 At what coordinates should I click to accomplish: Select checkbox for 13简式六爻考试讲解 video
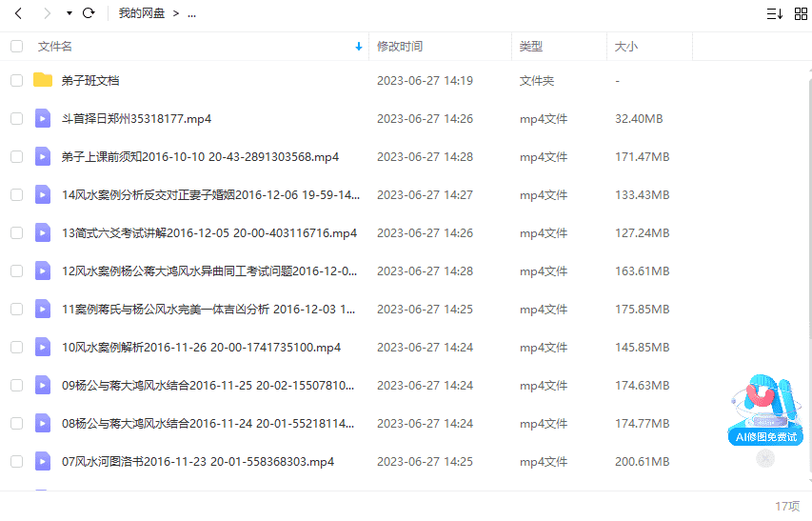click(x=16, y=233)
